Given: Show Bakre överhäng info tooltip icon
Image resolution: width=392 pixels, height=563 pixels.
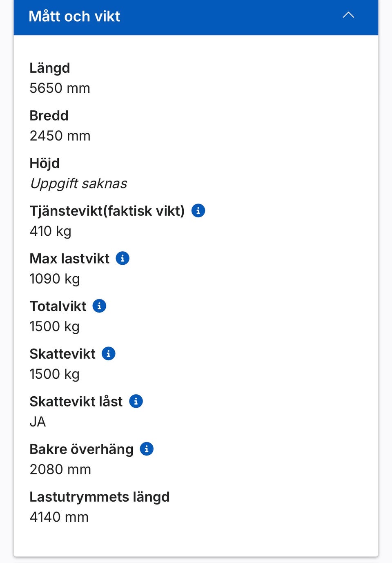Looking at the screenshot, I should tap(147, 449).
